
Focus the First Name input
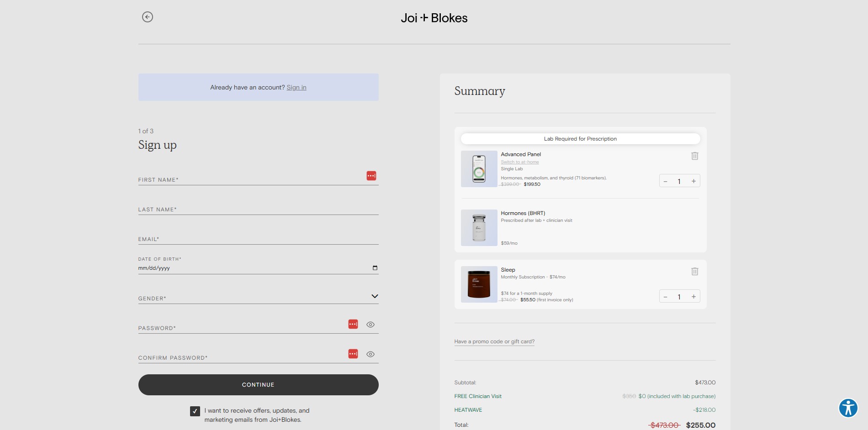pyautogui.click(x=258, y=178)
